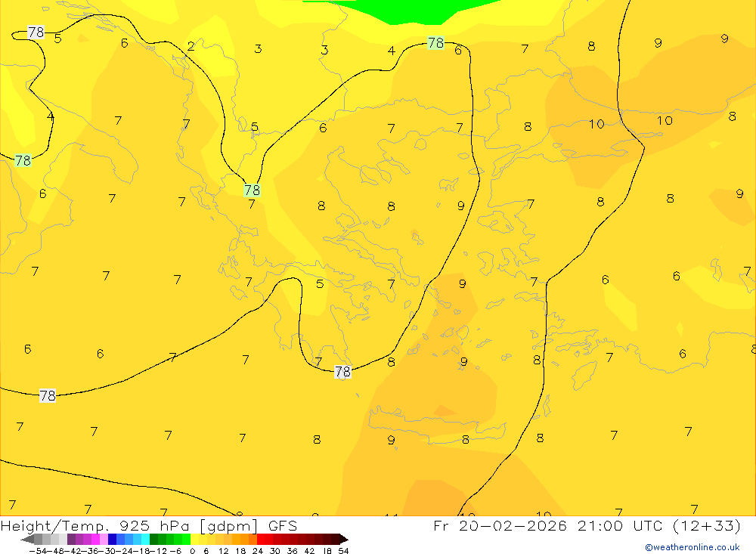Click the '24' legend label
This screenshot has width=756, height=554.
[258, 551]
